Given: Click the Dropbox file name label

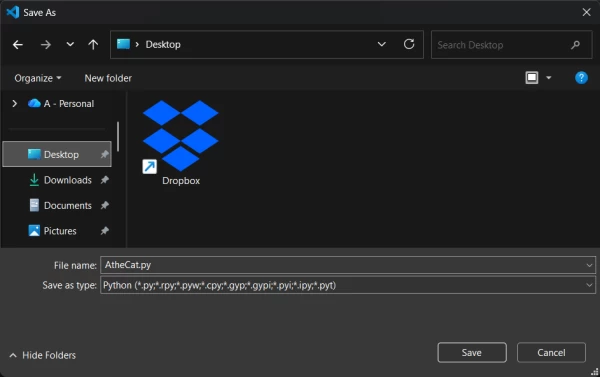Looking at the screenshot, I should pos(181,181).
